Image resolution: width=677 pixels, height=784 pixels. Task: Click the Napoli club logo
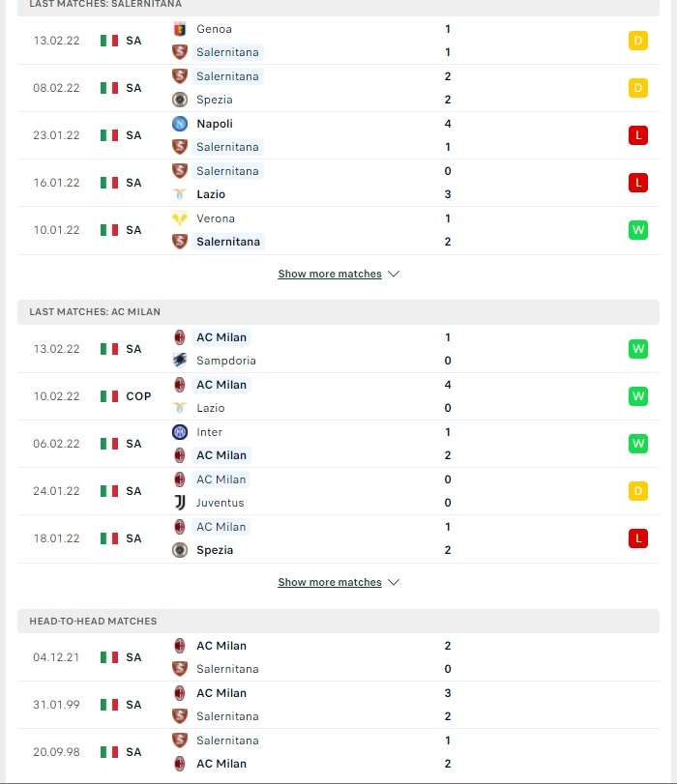[180, 124]
